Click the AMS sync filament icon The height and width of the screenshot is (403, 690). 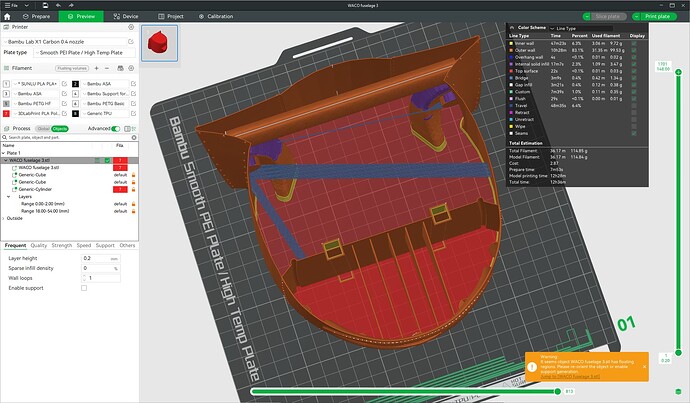click(x=120, y=68)
